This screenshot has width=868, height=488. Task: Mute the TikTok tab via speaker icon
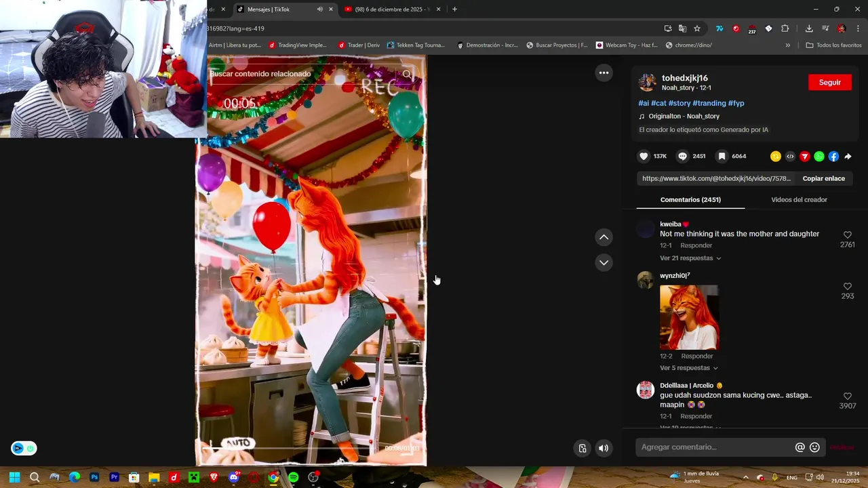319,9
